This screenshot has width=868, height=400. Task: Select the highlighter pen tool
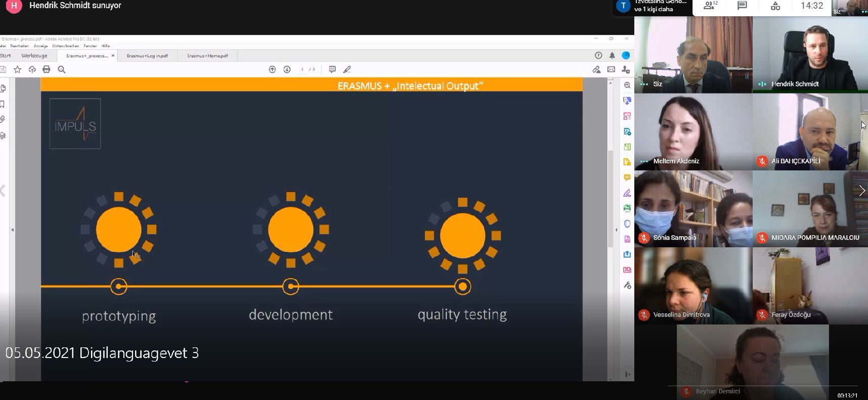[x=347, y=70]
